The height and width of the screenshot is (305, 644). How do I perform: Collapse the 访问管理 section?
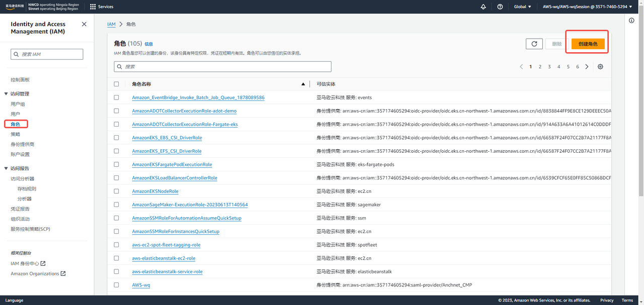pos(6,94)
